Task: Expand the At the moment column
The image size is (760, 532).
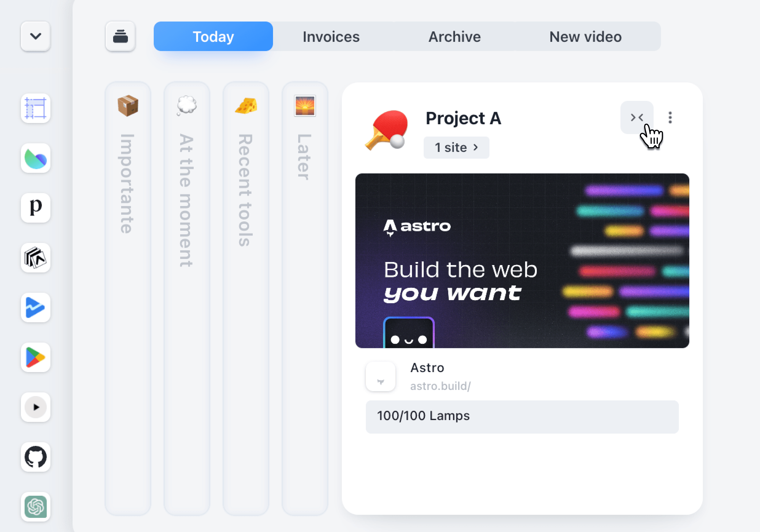Action: click(187, 299)
